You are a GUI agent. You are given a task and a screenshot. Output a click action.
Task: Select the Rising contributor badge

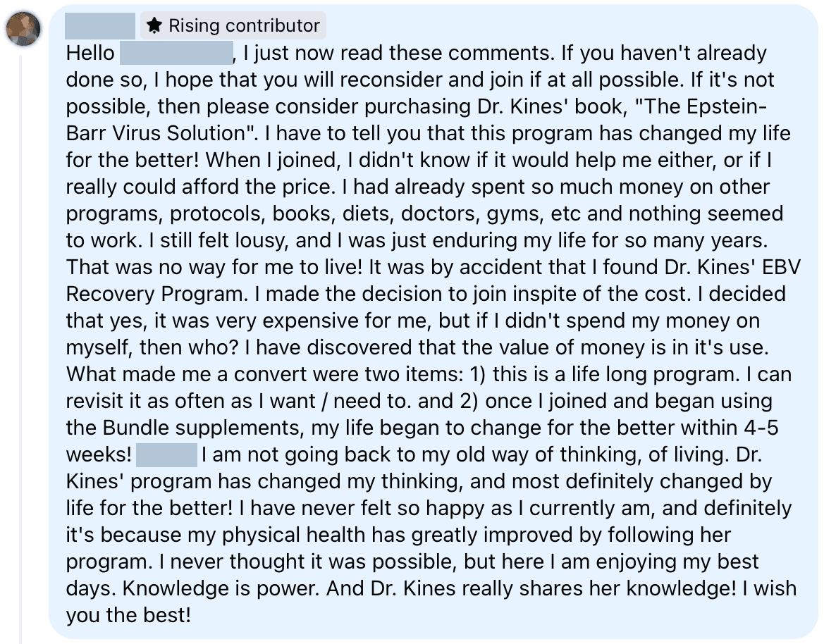pyautogui.click(x=233, y=25)
